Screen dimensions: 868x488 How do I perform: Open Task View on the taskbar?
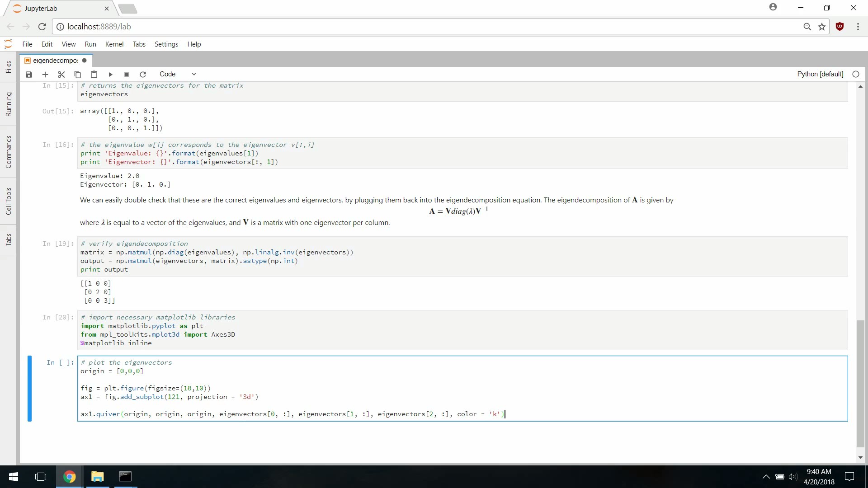[41, 477]
